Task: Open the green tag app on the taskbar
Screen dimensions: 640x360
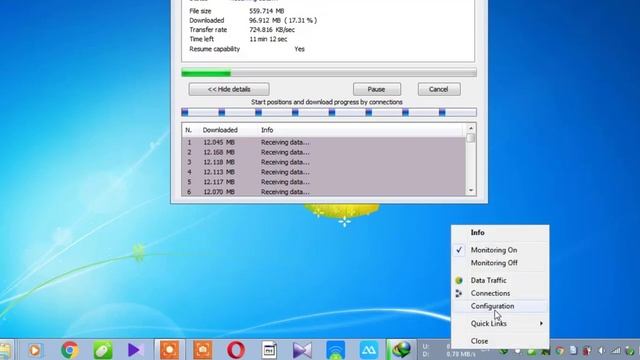Action: (102, 350)
